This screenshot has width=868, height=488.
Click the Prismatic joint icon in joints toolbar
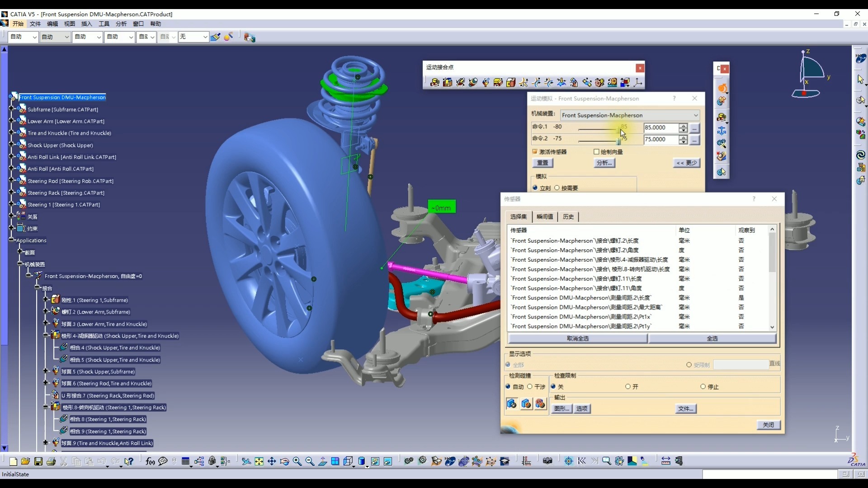click(448, 82)
